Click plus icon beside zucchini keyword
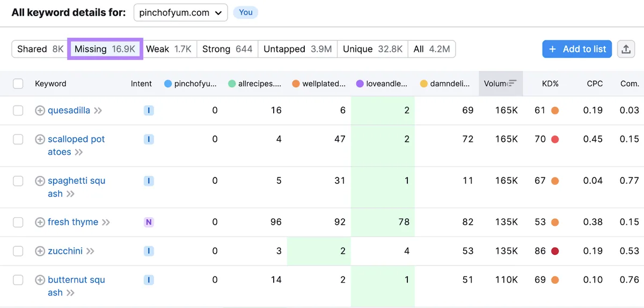The height and width of the screenshot is (308, 644). coord(40,251)
